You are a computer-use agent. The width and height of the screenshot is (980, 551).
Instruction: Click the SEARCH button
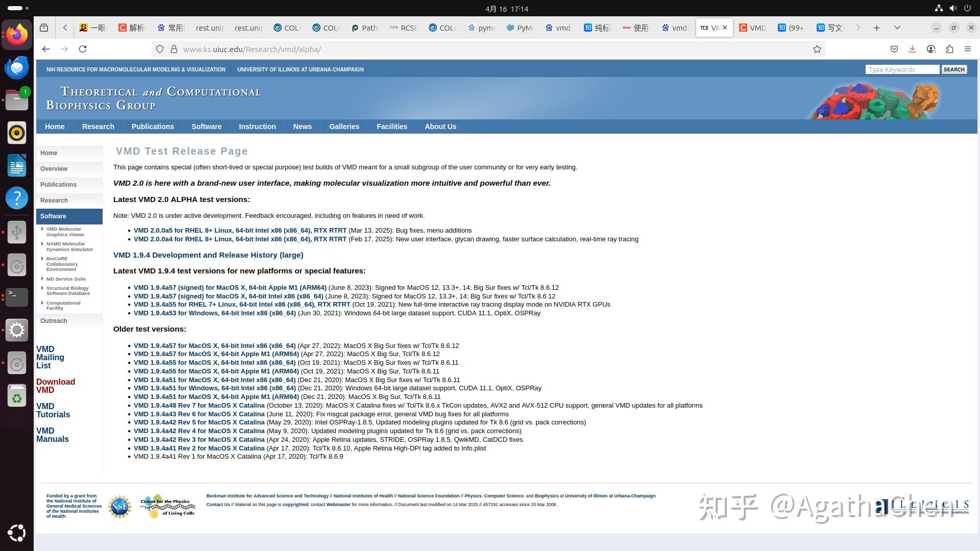[x=954, y=69]
